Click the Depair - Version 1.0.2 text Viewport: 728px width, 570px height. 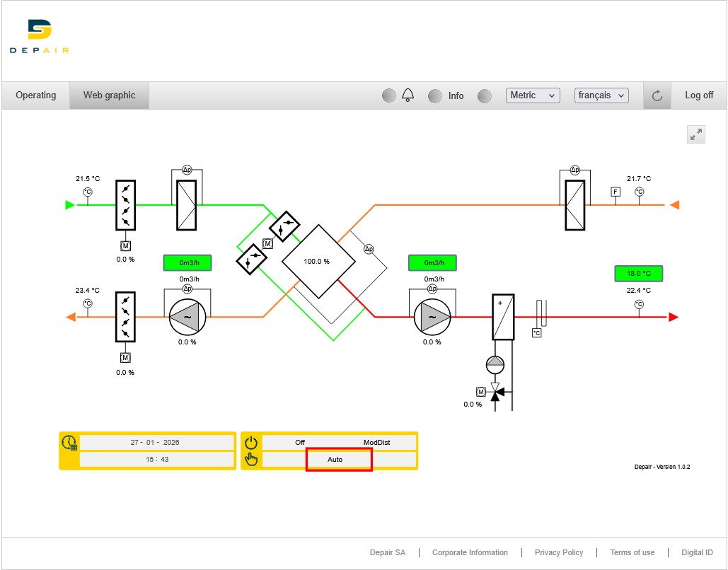click(662, 467)
